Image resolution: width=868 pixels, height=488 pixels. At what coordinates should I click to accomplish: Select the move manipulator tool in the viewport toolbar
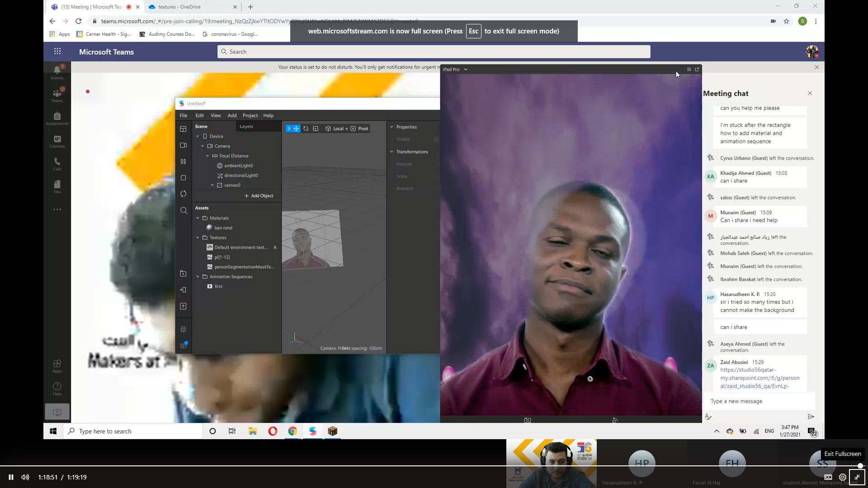pyautogui.click(x=296, y=129)
